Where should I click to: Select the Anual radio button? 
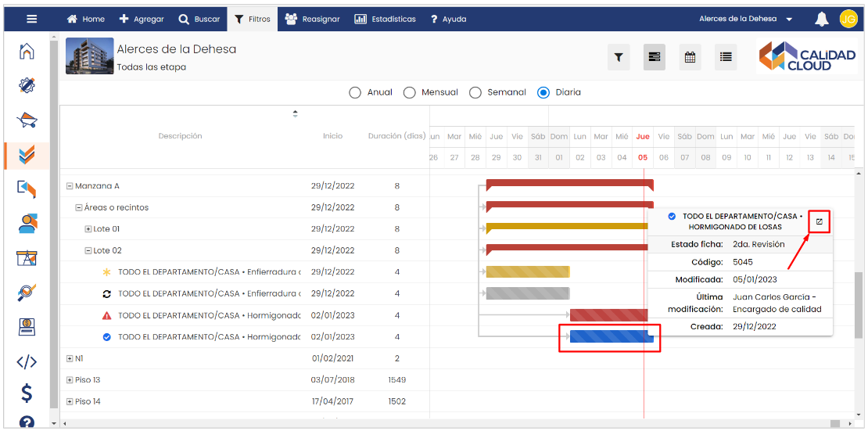355,92
